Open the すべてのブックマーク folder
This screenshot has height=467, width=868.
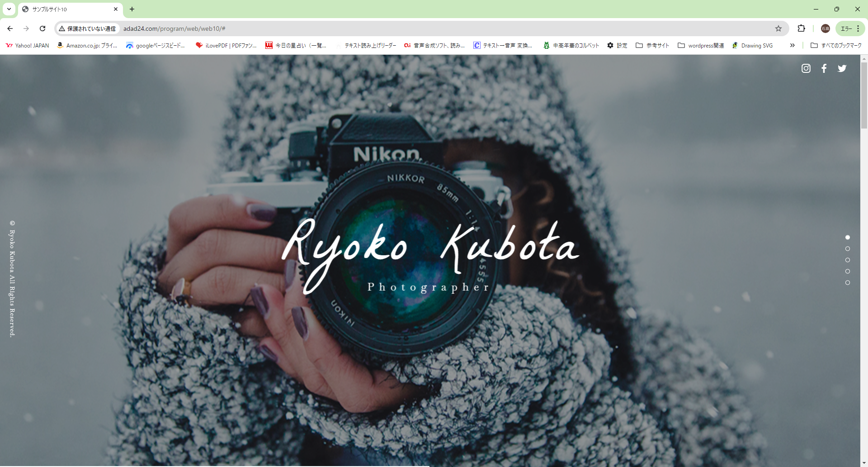(x=836, y=45)
